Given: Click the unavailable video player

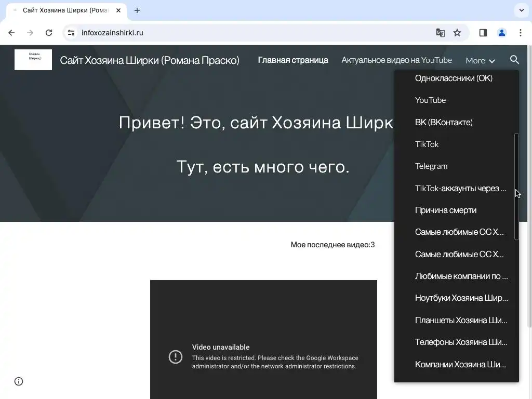Looking at the screenshot, I should click(263, 339).
